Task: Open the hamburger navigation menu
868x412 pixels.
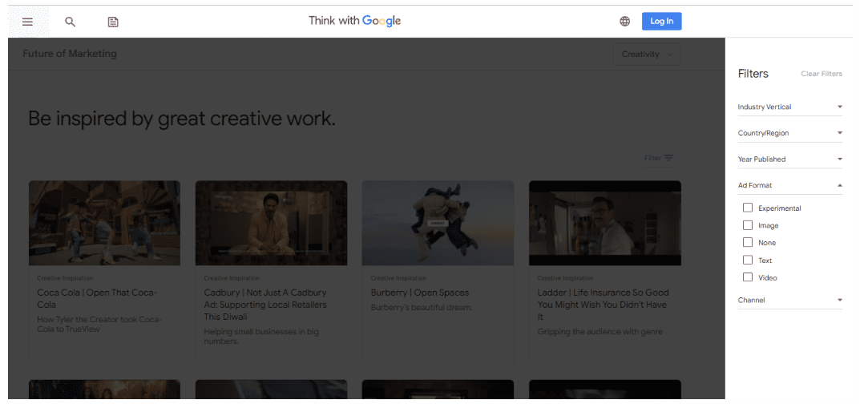Action: pyautogui.click(x=27, y=22)
